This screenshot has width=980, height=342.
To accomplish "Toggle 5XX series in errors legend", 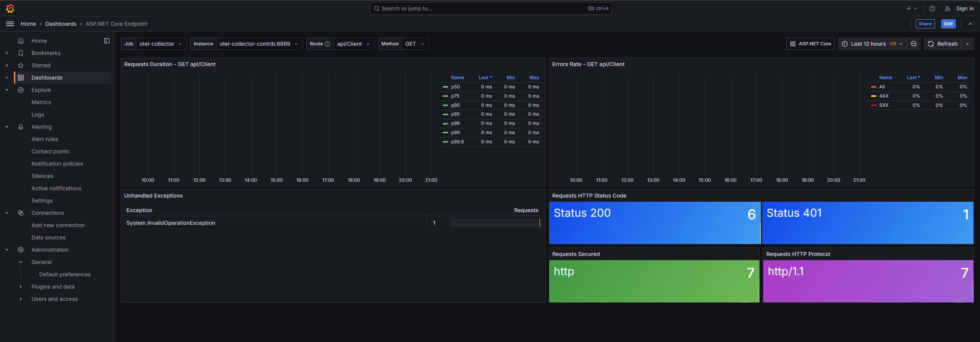I will coord(884,105).
